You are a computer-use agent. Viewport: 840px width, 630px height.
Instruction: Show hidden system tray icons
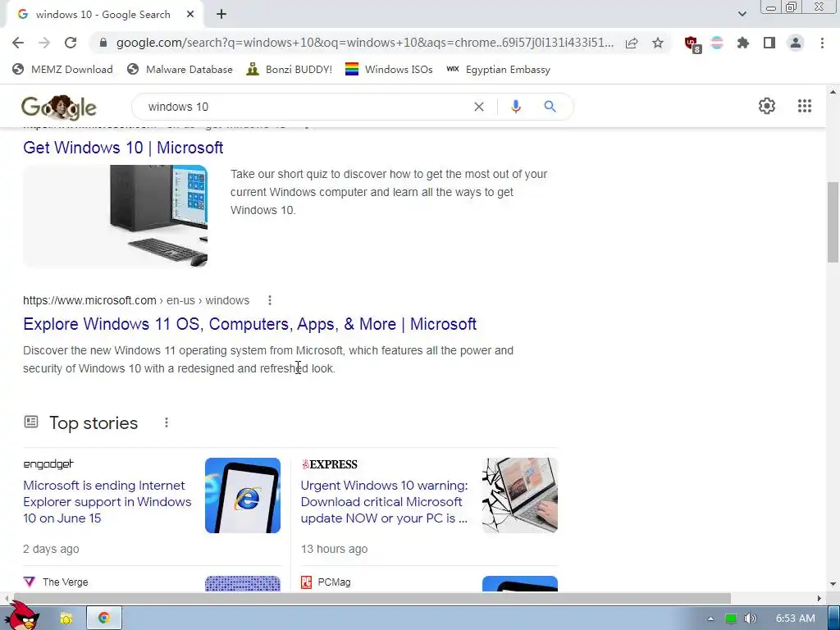710,619
